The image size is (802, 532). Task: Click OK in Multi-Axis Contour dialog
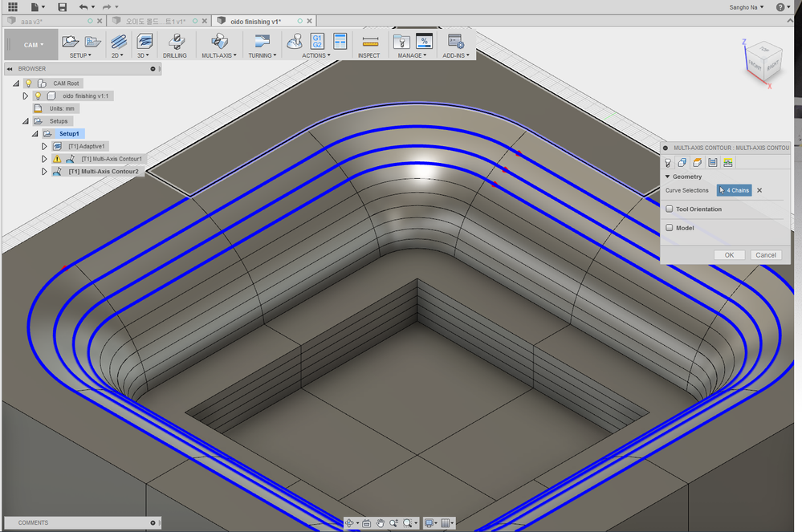730,255
